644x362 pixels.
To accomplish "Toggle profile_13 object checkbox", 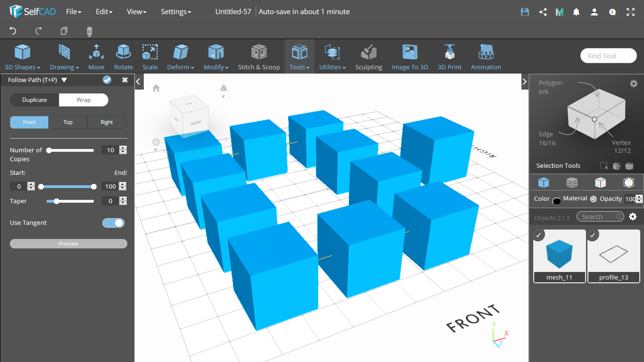I will pos(593,234).
